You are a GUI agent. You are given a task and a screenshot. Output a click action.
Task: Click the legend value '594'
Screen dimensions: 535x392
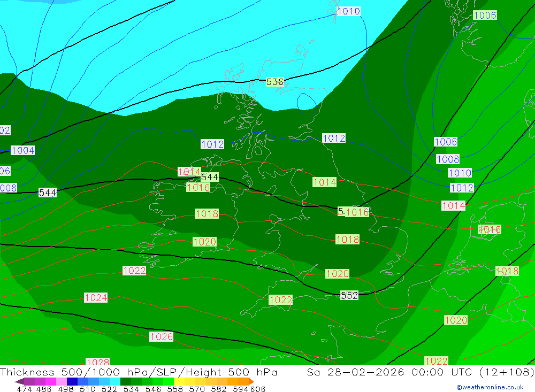point(240,389)
